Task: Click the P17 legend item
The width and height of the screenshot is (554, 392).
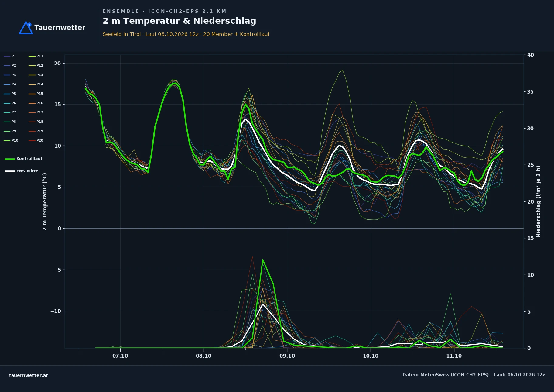Action: click(36, 112)
